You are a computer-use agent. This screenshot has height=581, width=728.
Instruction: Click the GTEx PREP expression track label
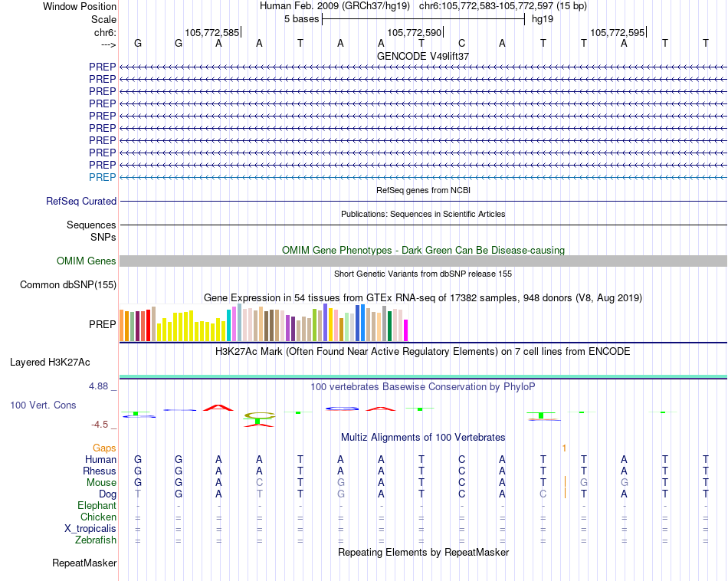click(x=102, y=324)
